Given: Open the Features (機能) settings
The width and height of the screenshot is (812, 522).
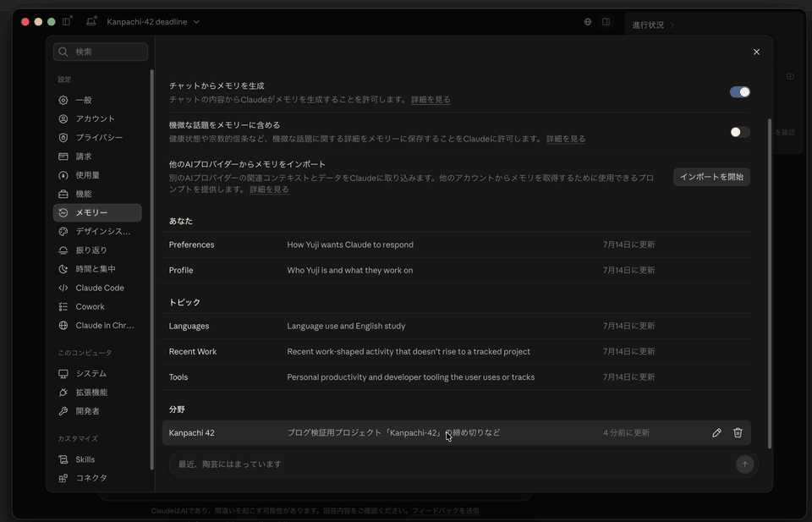Looking at the screenshot, I should coord(96,194).
